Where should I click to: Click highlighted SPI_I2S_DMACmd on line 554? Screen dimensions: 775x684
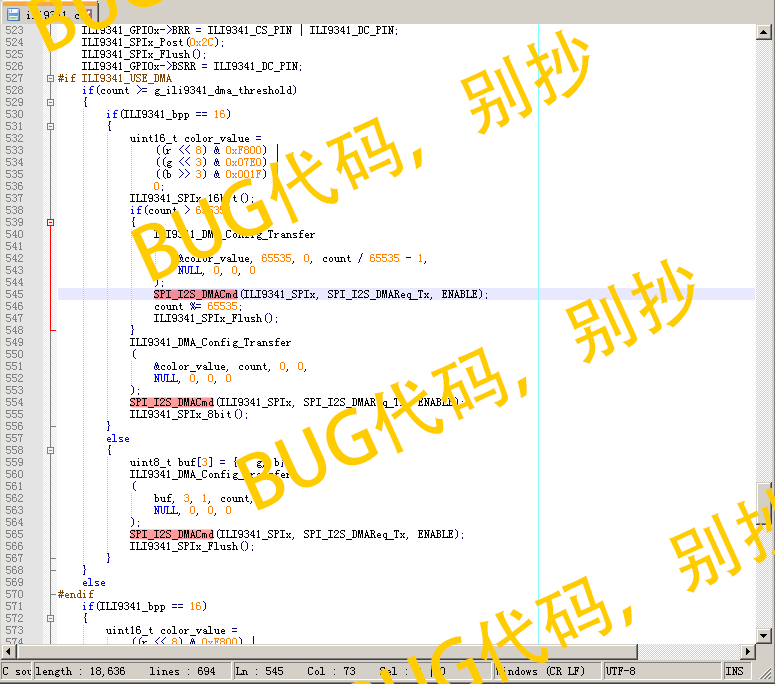click(x=172, y=402)
